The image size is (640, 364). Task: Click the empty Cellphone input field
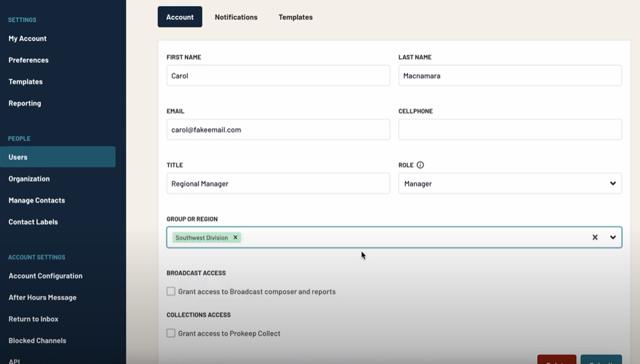(x=510, y=129)
